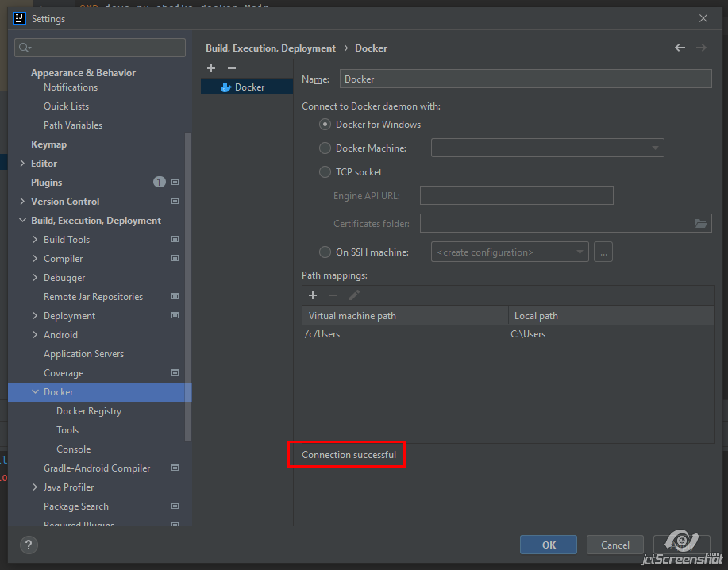Click the project-level icon next to Build Tools
The width and height of the screenshot is (728, 570).
click(175, 239)
